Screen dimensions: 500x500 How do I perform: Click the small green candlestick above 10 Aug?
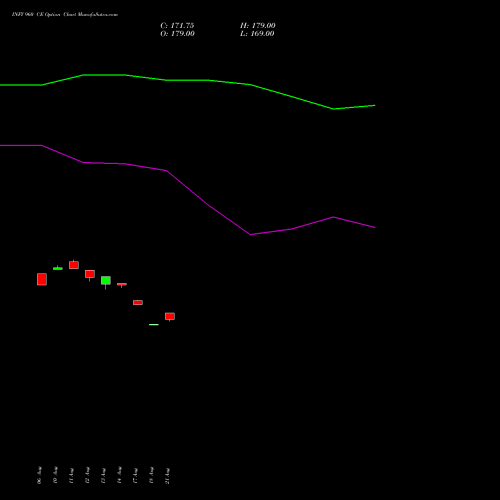pyautogui.click(x=58, y=268)
